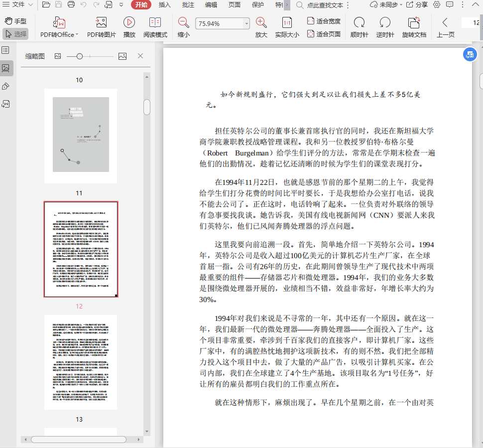Close the 缩略图 thumbnail panel
Screen dimensions: 483x448
[140, 56]
